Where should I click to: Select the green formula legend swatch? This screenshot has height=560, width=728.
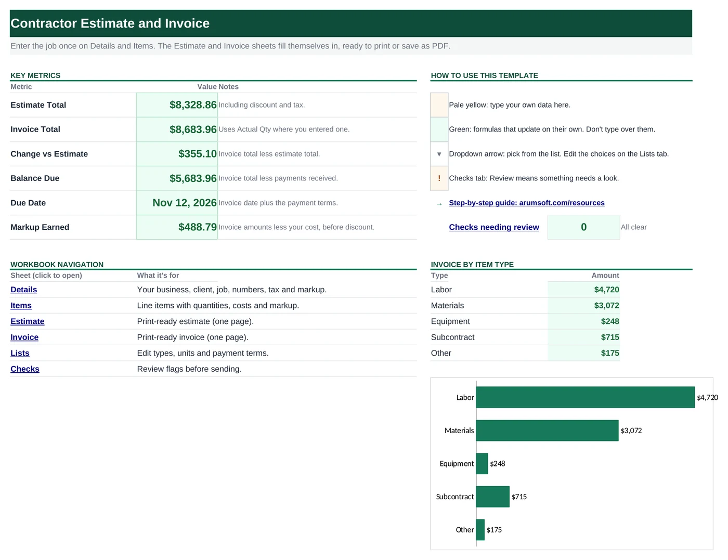click(439, 129)
